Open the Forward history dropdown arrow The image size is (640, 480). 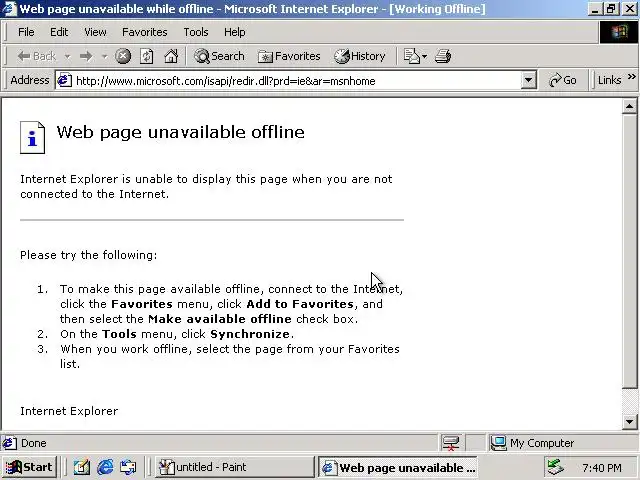[x=104, y=56]
